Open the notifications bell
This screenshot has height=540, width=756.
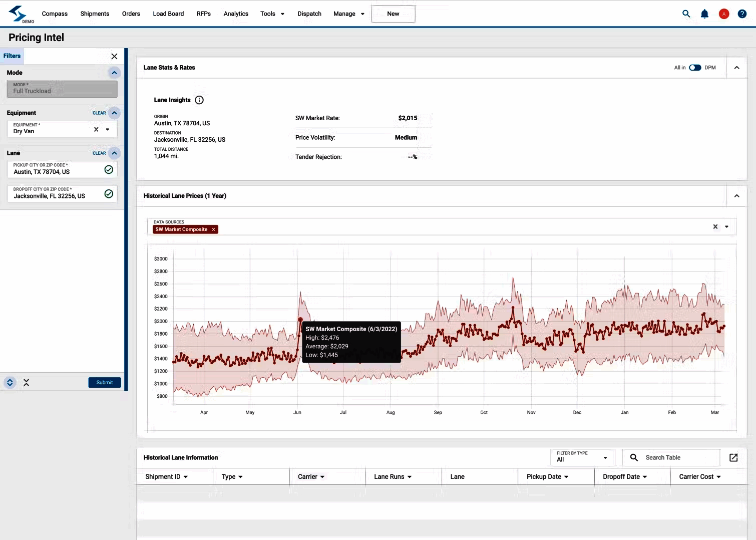pyautogui.click(x=704, y=14)
